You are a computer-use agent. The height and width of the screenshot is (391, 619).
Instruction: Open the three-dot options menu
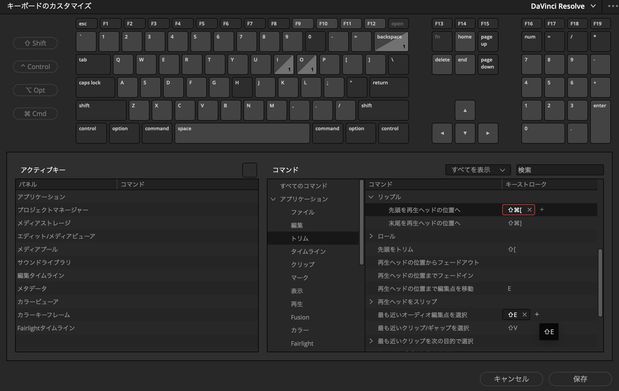tap(612, 6)
